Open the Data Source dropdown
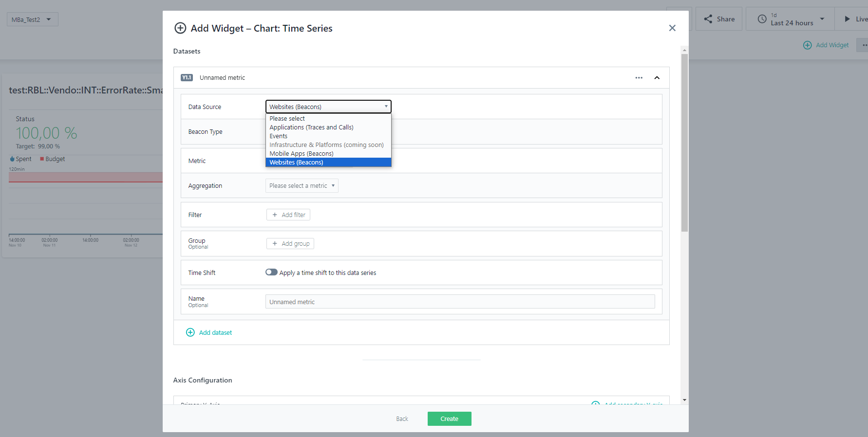The height and width of the screenshot is (437, 868). (328, 107)
